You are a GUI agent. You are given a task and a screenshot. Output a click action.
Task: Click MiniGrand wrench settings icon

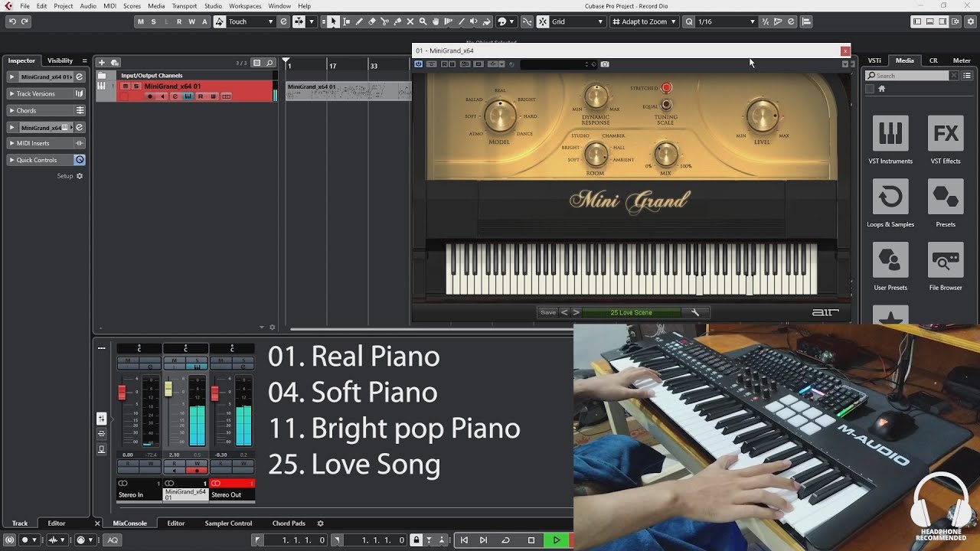pos(695,312)
